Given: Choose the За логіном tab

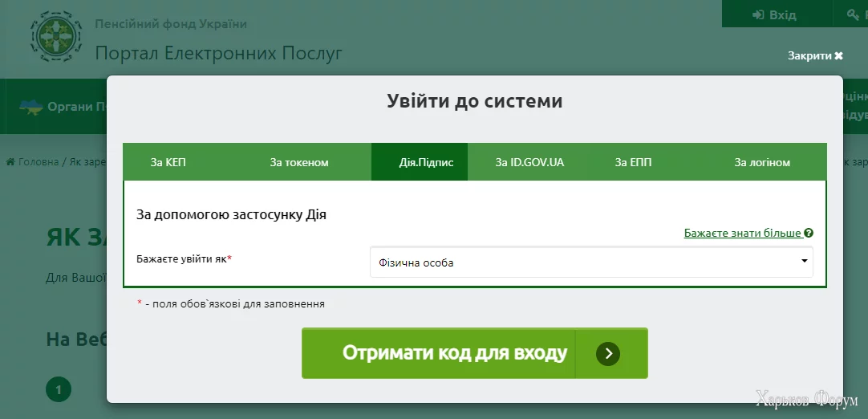Looking at the screenshot, I should [x=762, y=162].
